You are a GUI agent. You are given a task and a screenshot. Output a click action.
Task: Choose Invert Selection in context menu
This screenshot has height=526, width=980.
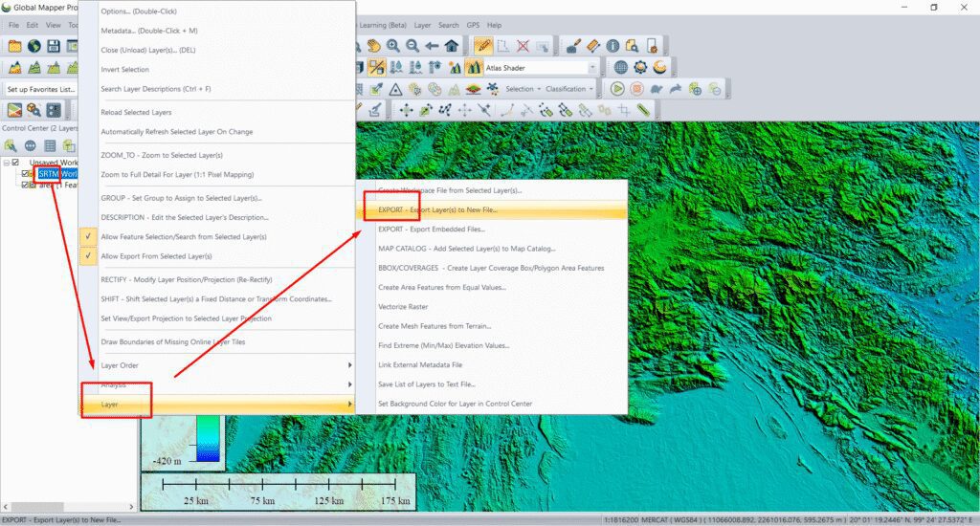216,70
